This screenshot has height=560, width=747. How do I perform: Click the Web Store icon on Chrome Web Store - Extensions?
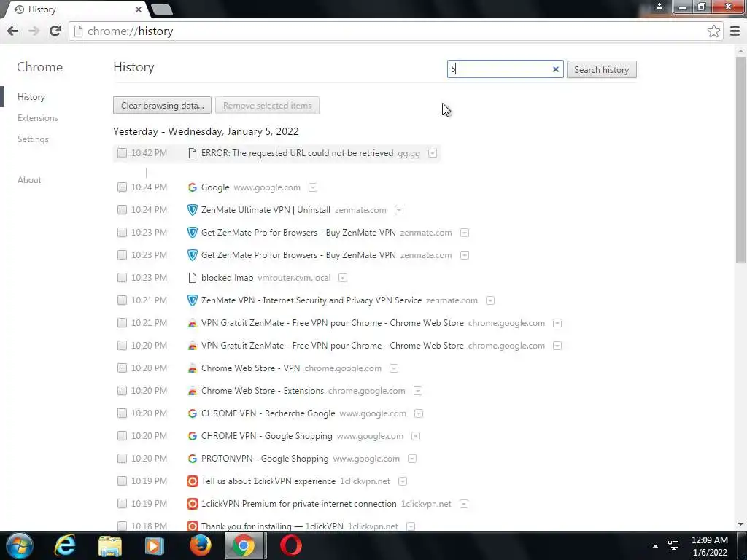[x=192, y=391]
